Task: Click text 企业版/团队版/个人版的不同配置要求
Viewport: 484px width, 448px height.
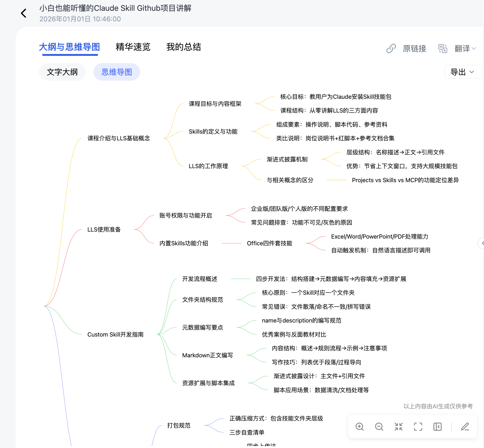Action: [x=299, y=209]
